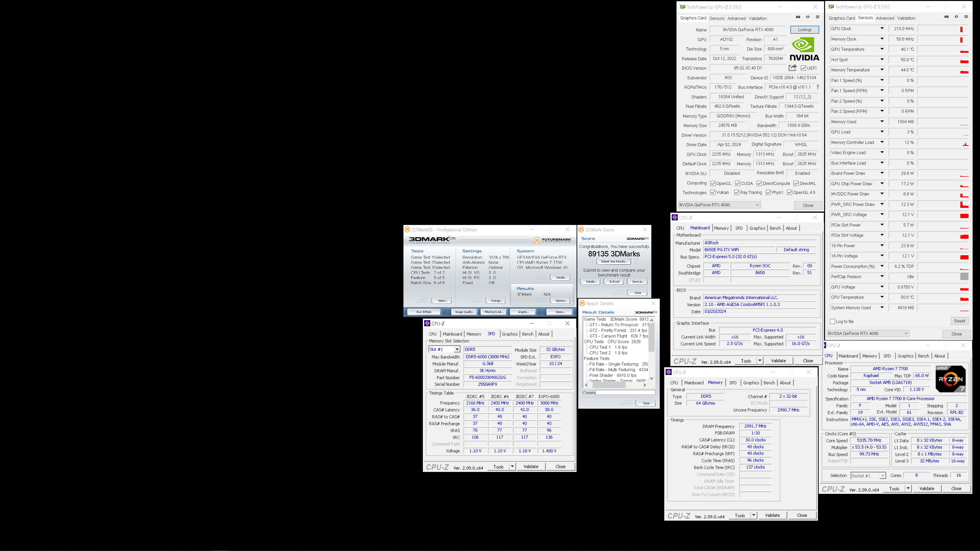Switch to Advanced tab in GPU-Z Graphics Card window
Screen dimensions: 980x551
(736, 18)
